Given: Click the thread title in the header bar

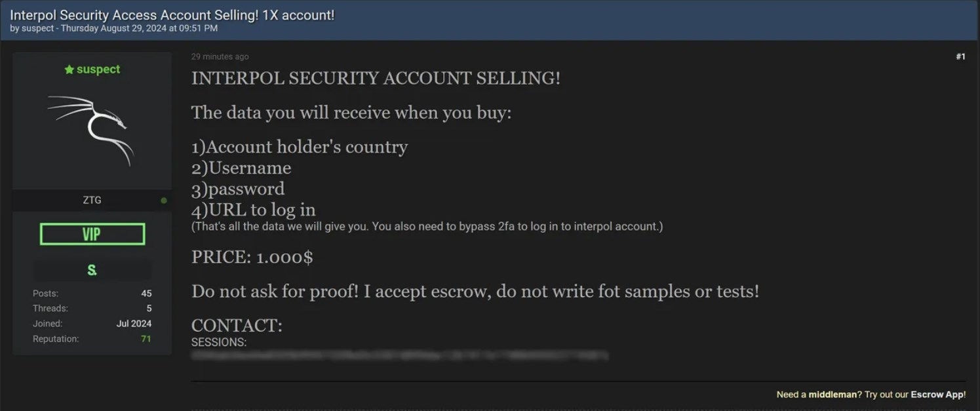Looking at the screenshot, I should pyautogui.click(x=172, y=15).
